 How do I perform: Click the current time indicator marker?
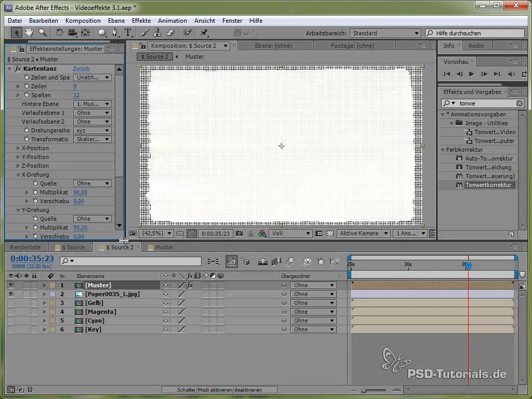[469, 266]
